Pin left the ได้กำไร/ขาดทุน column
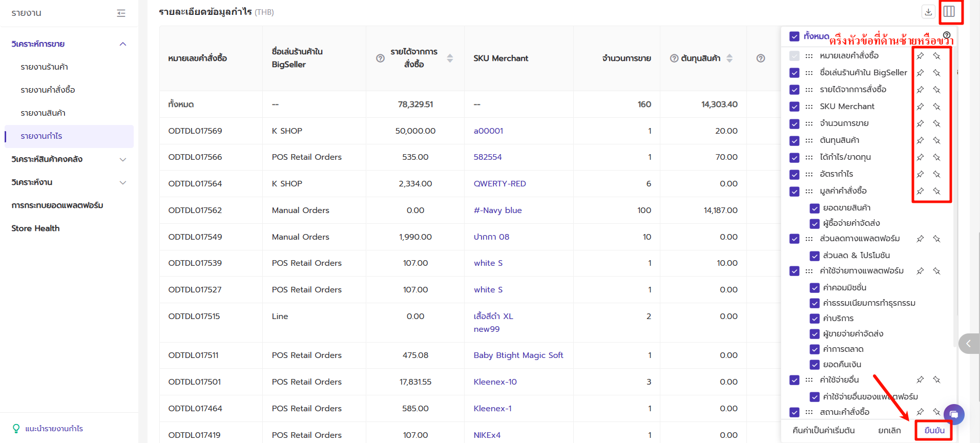Viewport: 980px width, 443px height. (920, 157)
